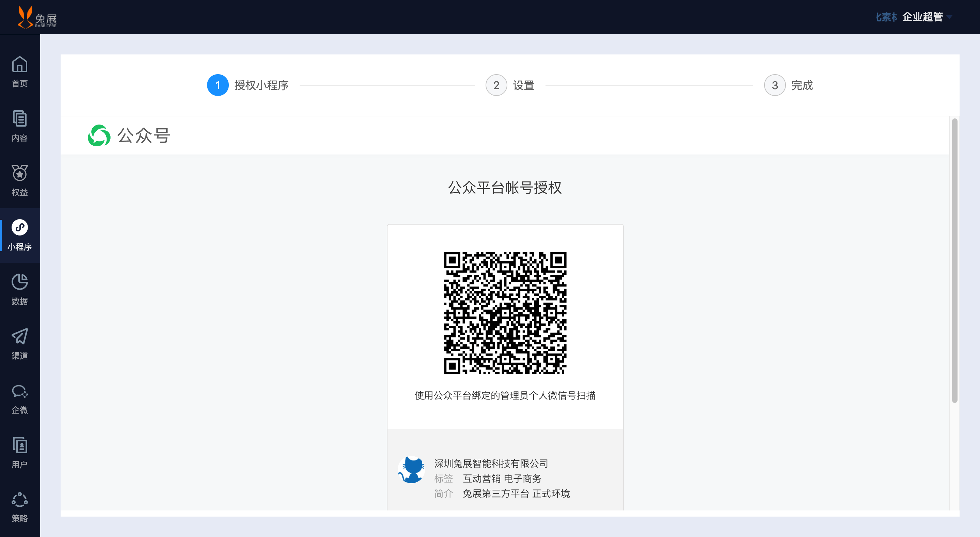
Task: Click the scan instruction text below QR code
Action: coord(505,395)
